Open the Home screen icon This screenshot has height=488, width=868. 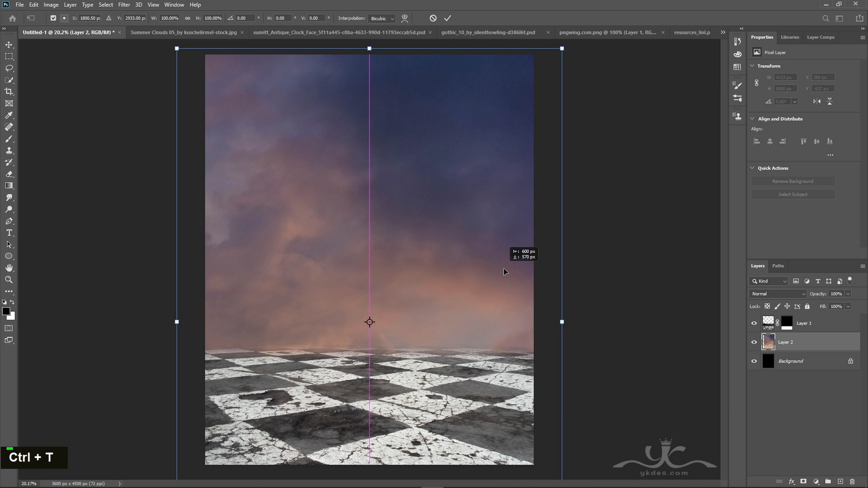coord(12,18)
